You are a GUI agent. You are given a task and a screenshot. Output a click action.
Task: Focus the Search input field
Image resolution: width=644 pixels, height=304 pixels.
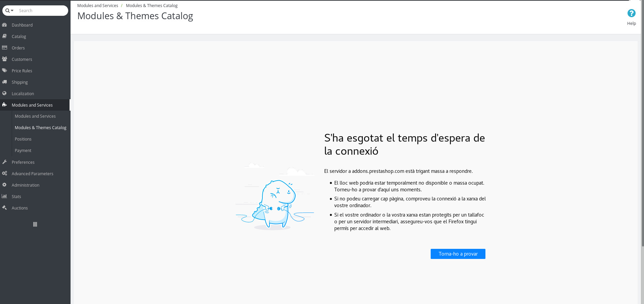(42, 11)
